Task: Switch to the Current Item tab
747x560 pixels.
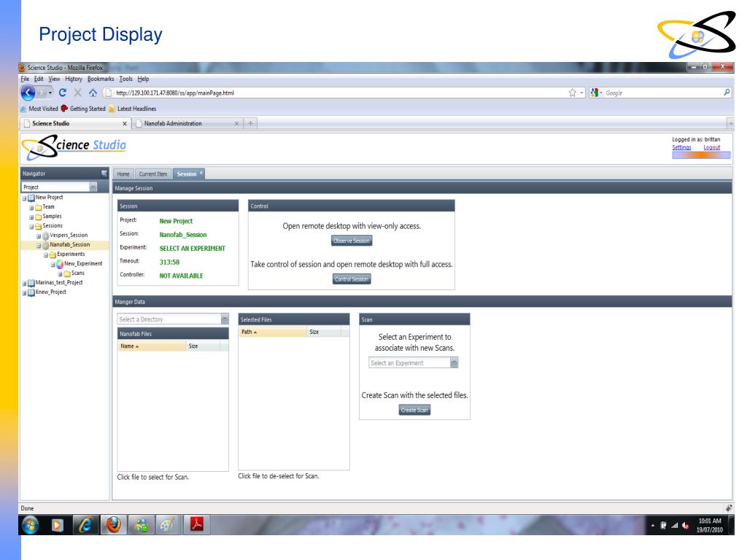Action: (x=153, y=174)
